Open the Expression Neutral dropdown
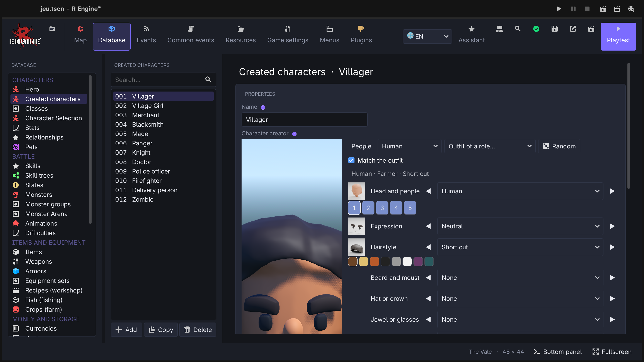 (x=520, y=226)
